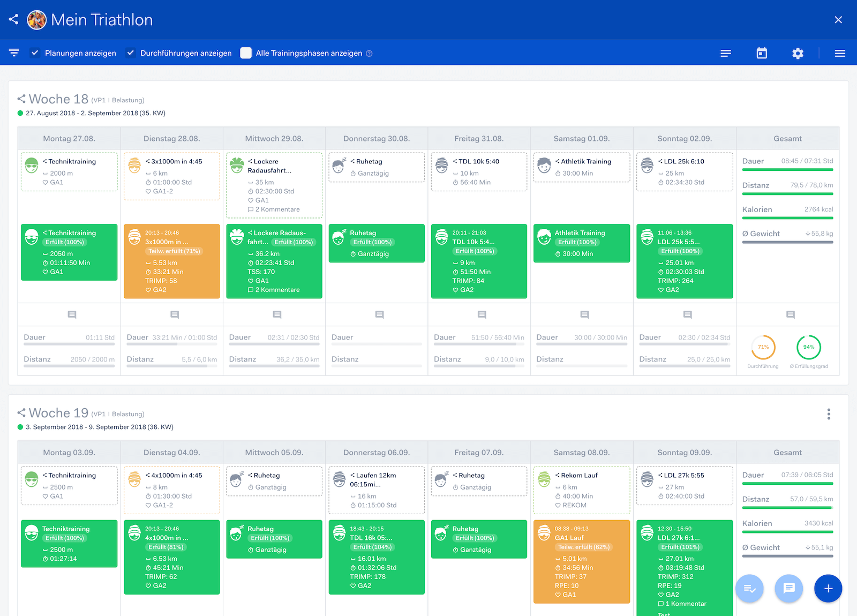Image resolution: width=857 pixels, height=616 pixels.
Task: Select the Dienstag 28.08. column header
Action: [172, 139]
